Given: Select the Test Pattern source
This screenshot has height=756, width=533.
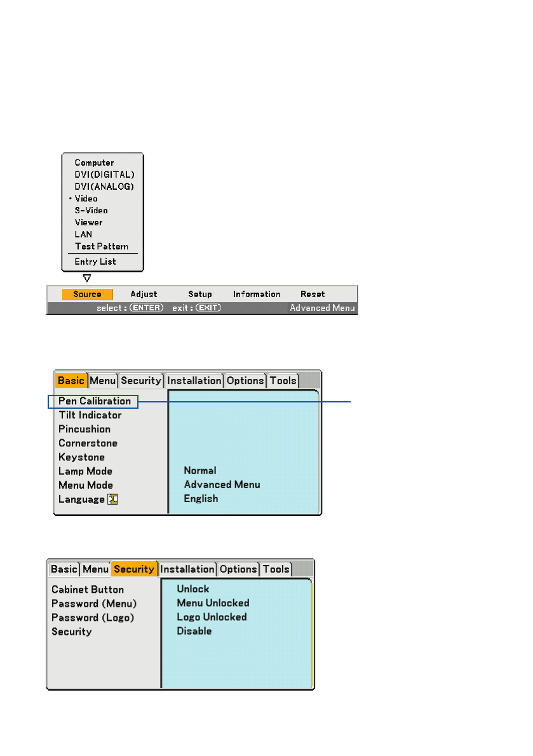Looking at the screenshot, I should [101, 246].
